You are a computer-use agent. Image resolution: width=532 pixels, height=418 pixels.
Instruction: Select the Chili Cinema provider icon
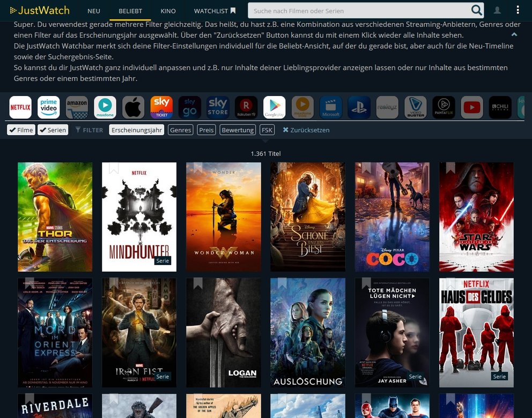500,107
